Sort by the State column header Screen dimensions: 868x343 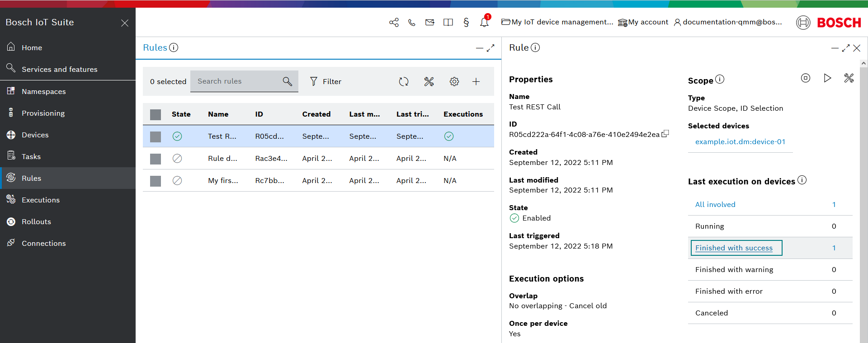181,114
